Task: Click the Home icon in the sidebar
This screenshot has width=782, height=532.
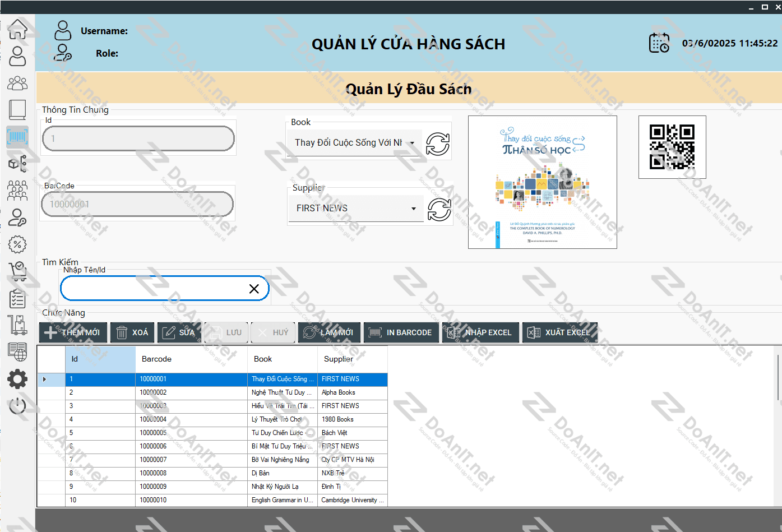Action: (17, 29)
